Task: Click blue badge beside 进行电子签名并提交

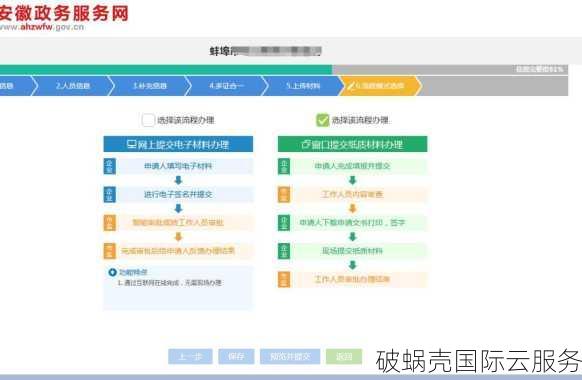Action: [x=109, y=194]
